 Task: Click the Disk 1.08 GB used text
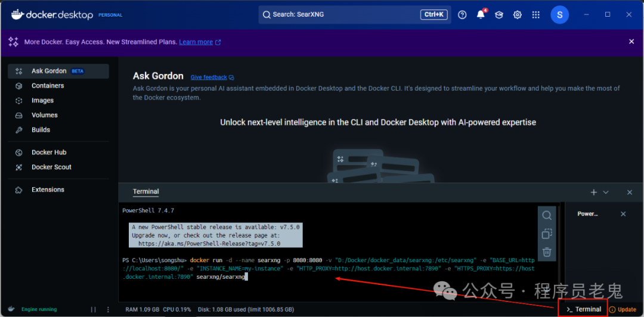[x=246, y=309]
